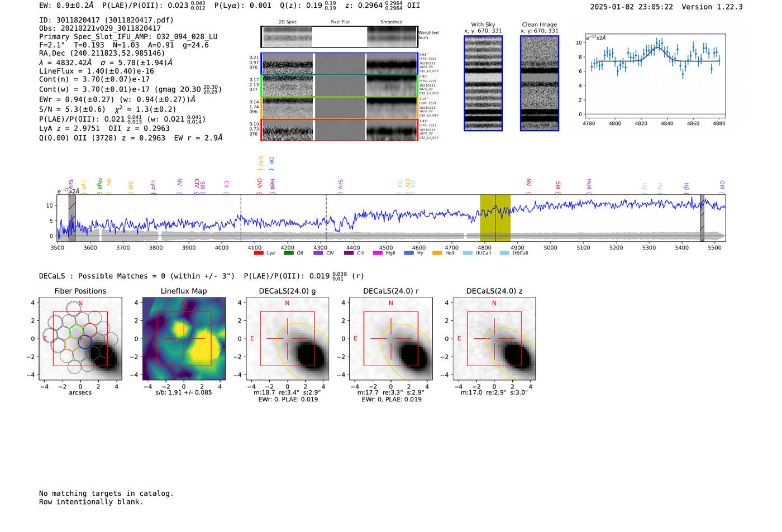Select the EWr = 0.94(±0.27) line
This screenshot has height=532, width=782.
pyautogui.click(x=117, y=99)
